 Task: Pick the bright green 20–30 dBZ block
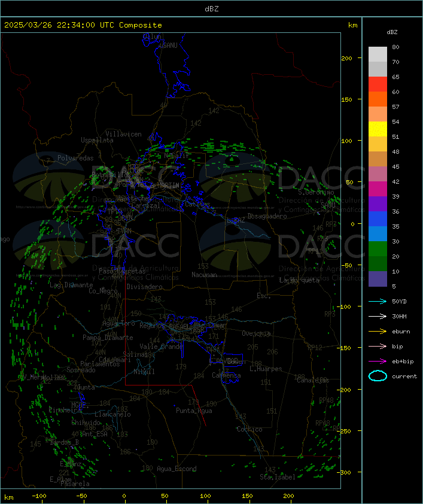(378, 249)
